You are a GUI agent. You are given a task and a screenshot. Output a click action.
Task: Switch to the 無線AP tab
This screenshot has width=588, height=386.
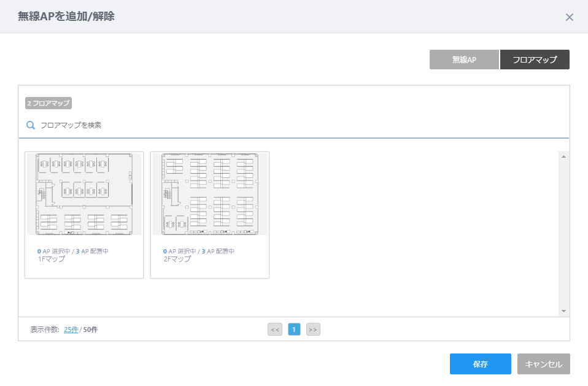(464, 60)
